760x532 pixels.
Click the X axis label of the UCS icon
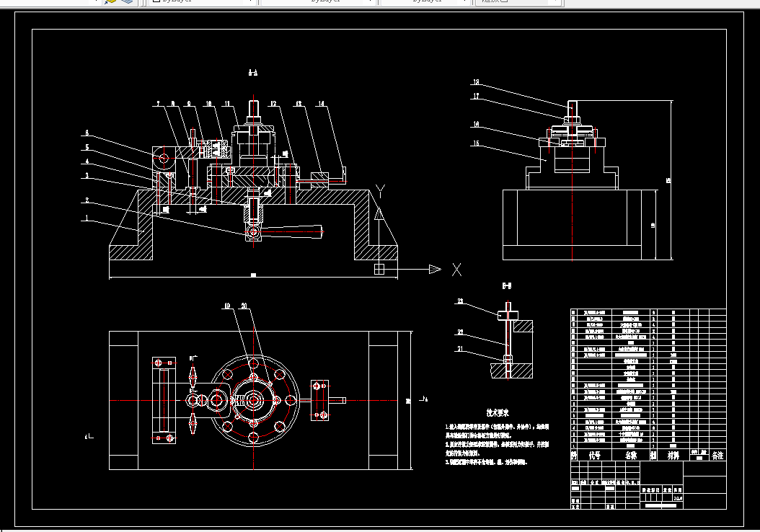(456, 270)
